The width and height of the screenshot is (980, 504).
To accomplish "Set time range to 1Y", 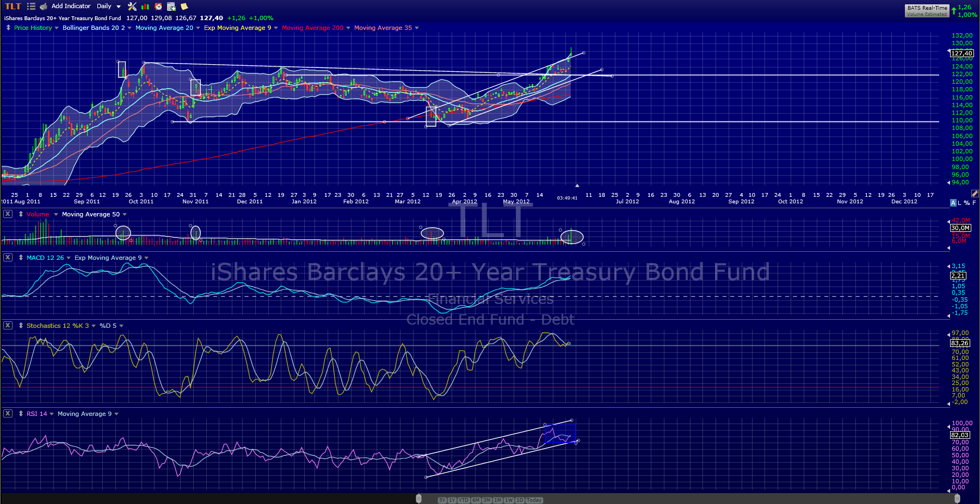I will click(x=452, y=500).
